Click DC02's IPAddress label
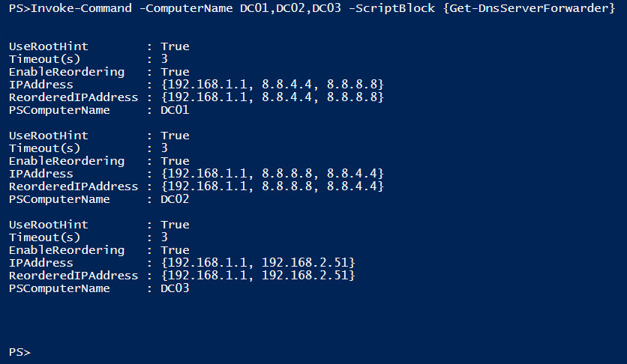This screenshot has height=364, width=627. click(41, 174)
